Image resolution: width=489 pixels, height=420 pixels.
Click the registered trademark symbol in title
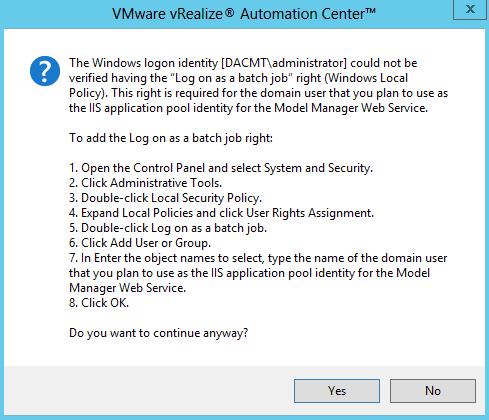[229, 12]
